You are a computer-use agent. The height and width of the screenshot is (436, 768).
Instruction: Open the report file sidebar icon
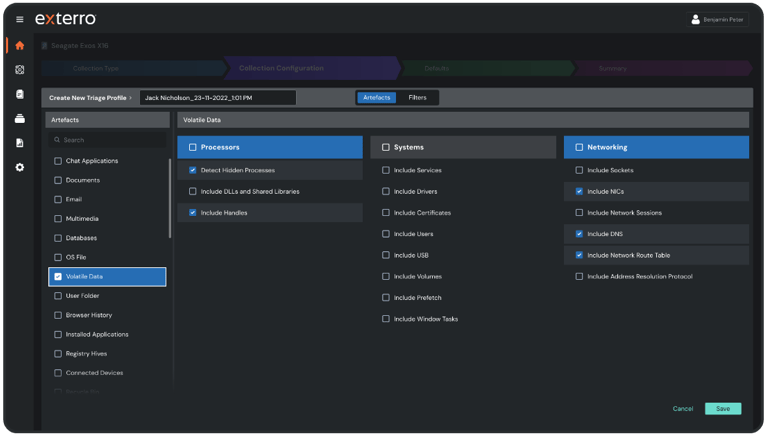pos(19,143)
